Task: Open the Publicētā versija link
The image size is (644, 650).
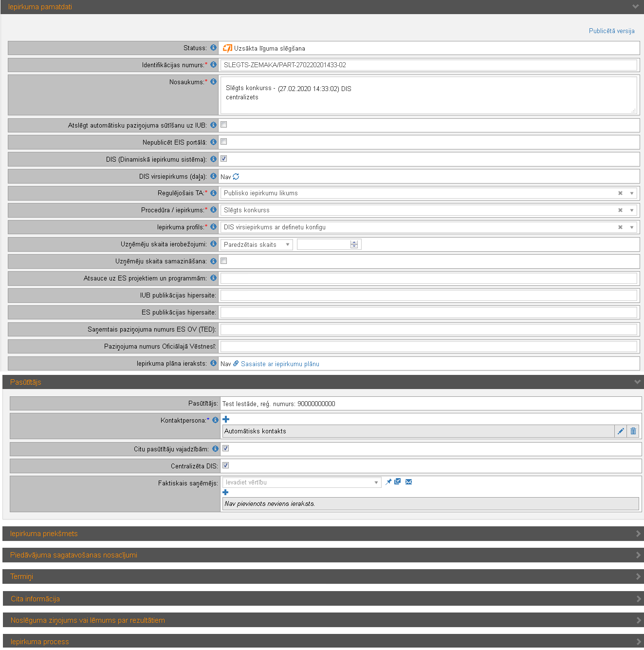Action: pos(611,31)
